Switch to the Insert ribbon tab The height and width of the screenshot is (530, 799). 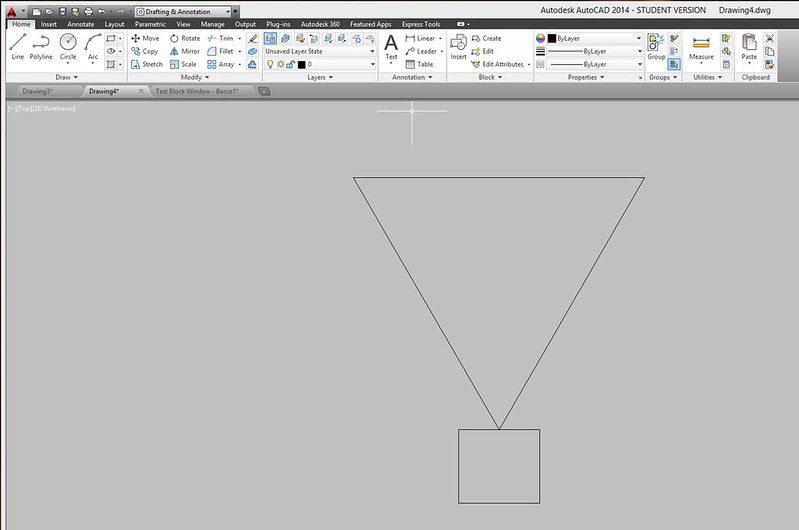[48, 24]
